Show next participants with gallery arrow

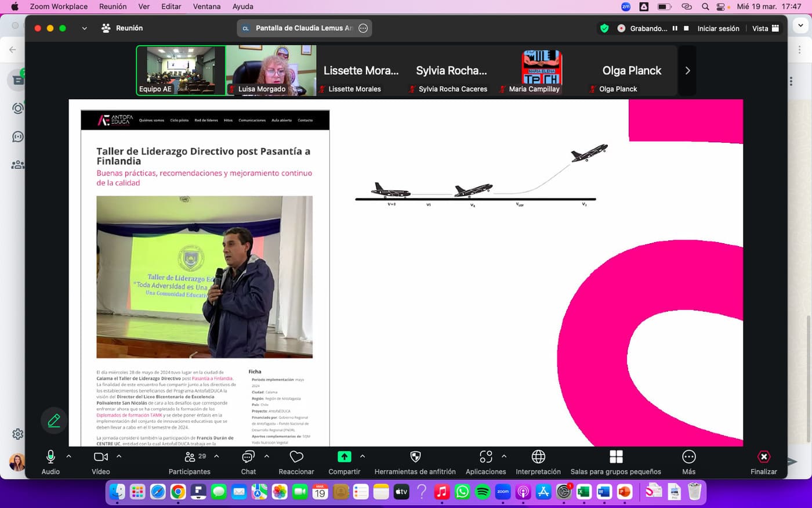pos(687,71)
